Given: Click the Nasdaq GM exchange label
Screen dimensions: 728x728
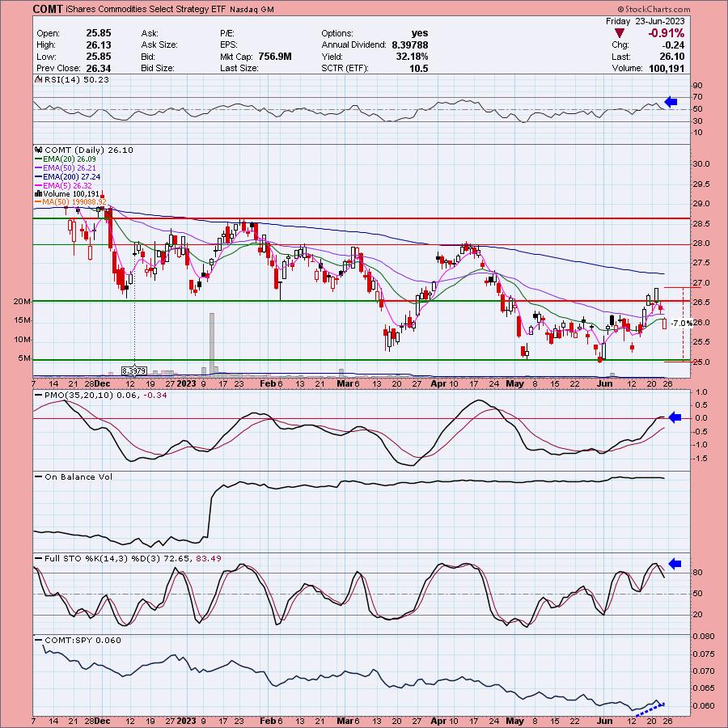Looking at the screenshot, I should click(252, 9).
